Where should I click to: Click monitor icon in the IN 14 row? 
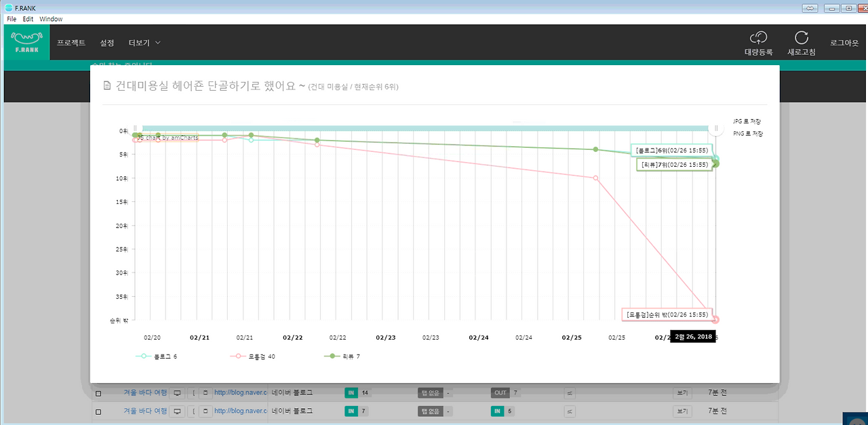click(x=178, y=392)
